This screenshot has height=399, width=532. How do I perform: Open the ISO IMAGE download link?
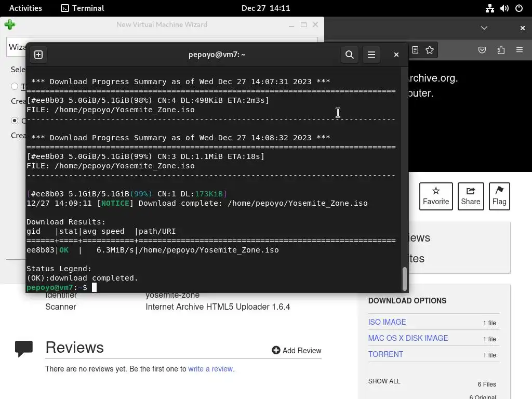(x=387, y=322)
